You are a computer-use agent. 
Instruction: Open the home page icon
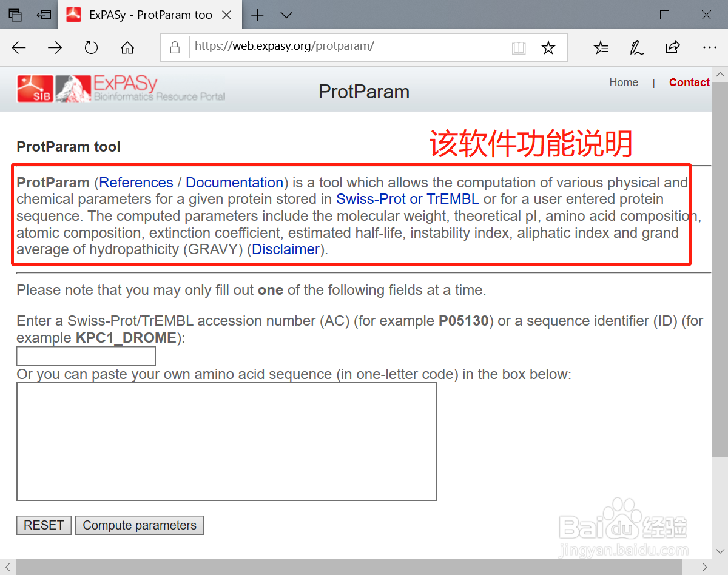point(127,48)
